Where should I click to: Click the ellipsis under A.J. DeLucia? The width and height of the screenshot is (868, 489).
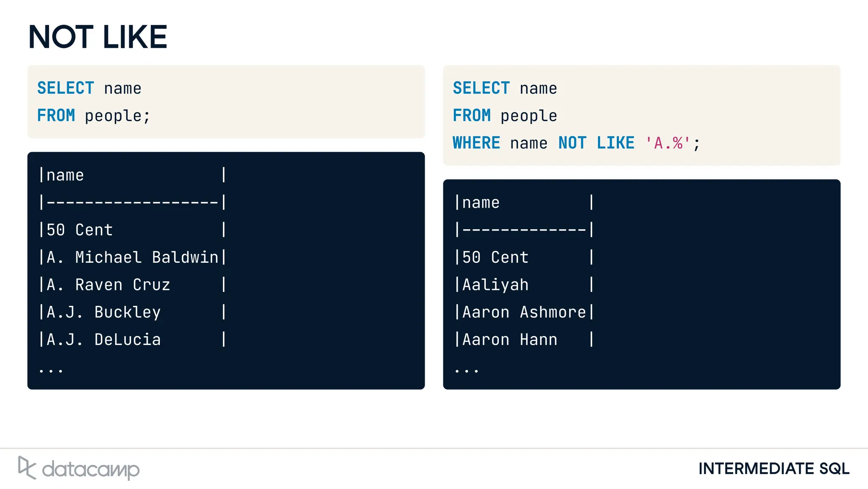pyautogui.click(x=51, y=370)
